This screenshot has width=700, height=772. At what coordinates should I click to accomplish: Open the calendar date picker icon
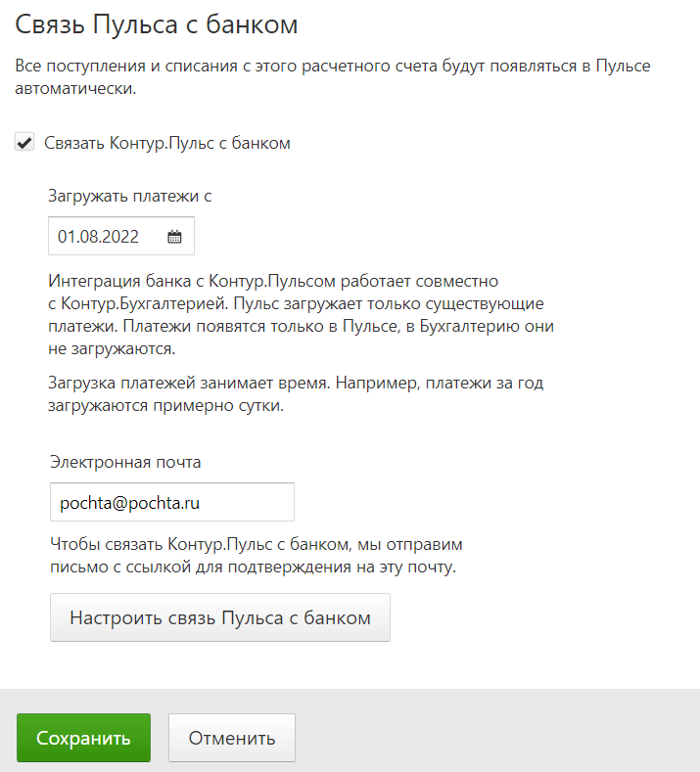point(174,237)
